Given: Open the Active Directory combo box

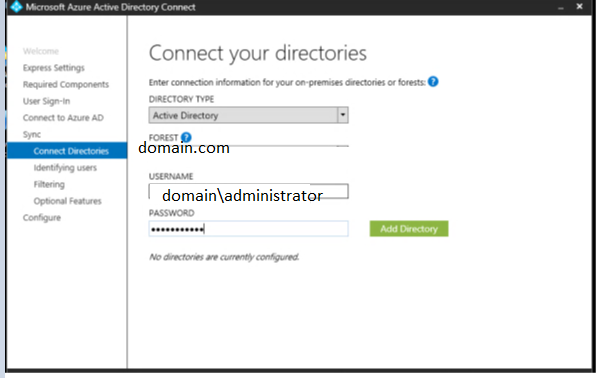Looking at the screenshot, I should point(248,115).
